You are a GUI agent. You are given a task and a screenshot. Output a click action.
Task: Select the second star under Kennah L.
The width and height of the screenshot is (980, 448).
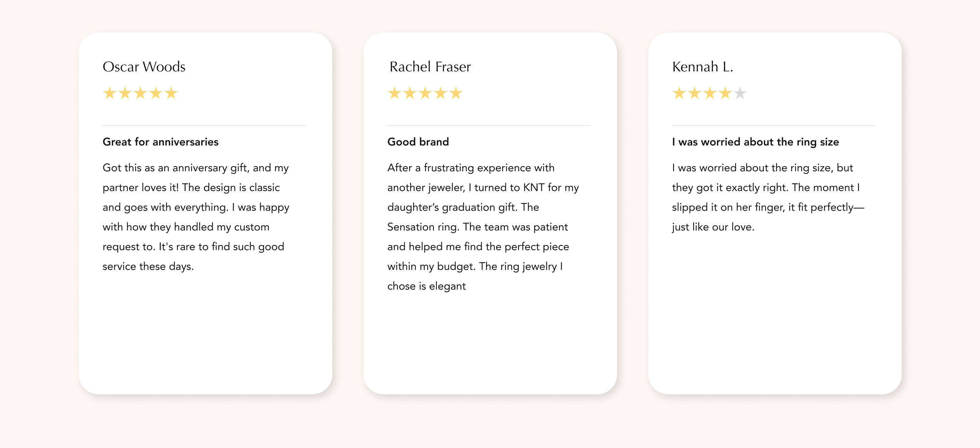694,93
